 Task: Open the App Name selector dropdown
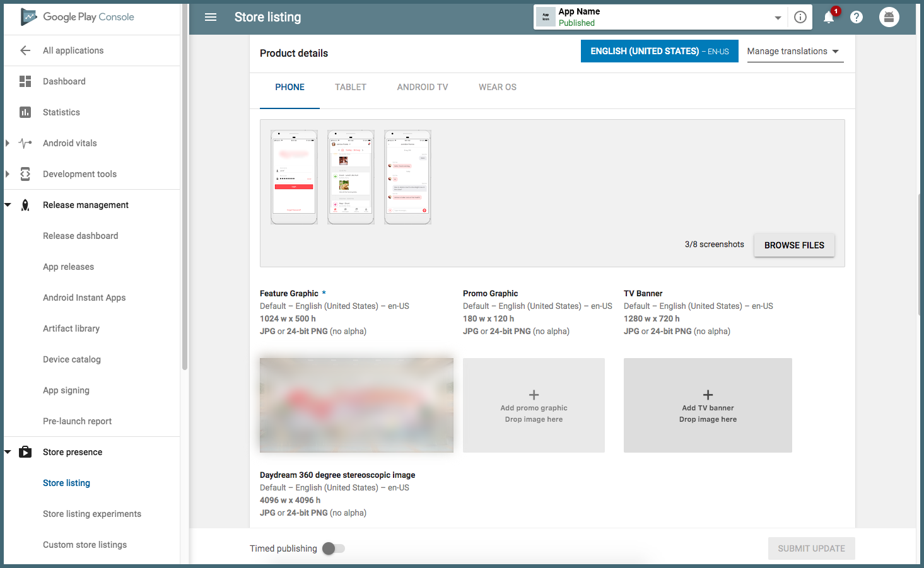click(778, 18)
